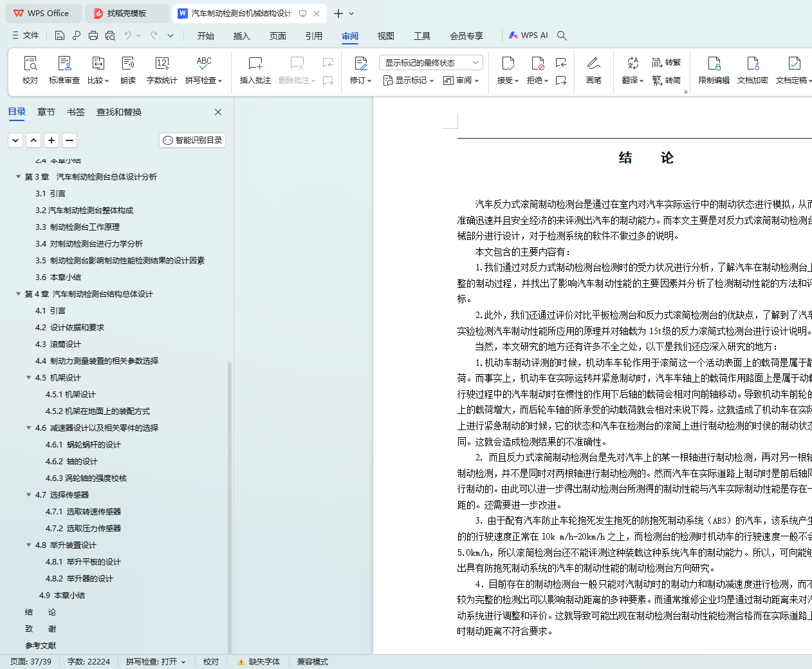Click the 智能识别目录 button

(x=192, y=140)
